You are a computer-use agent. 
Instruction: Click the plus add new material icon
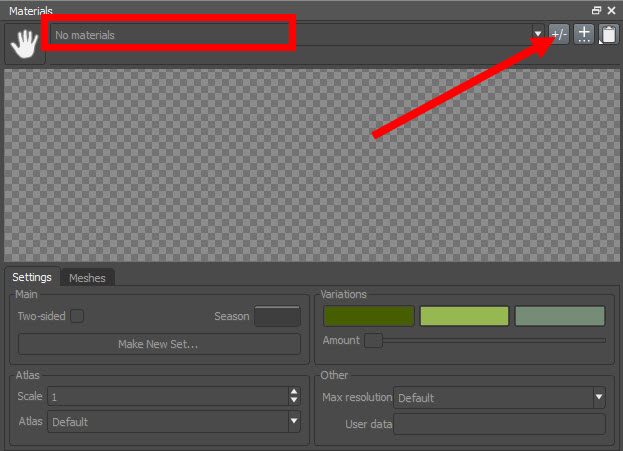click(584, 35)
